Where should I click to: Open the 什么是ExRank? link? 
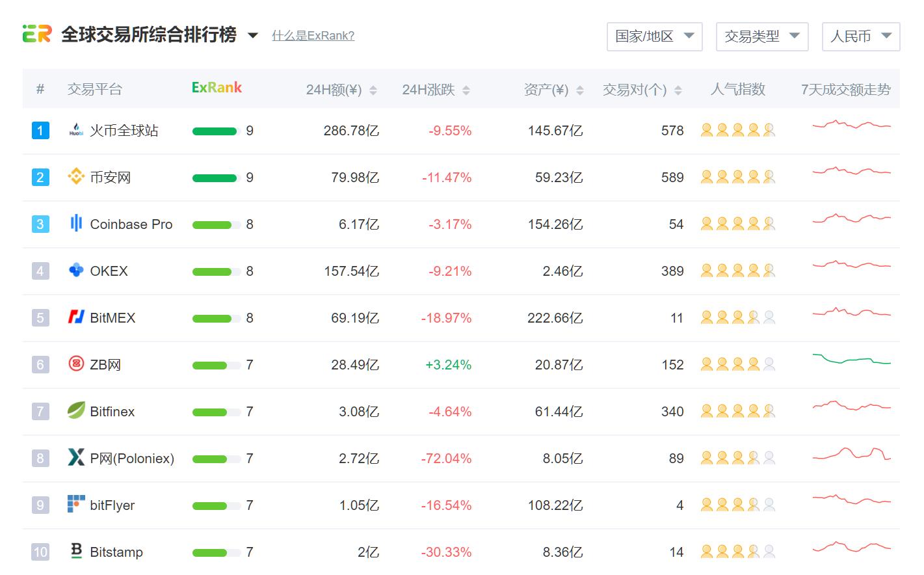pyautogui.click(x=313, y=36)
